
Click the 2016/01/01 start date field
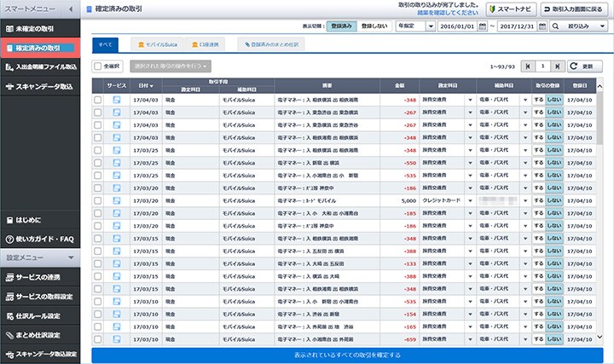(x=457, y=26)
